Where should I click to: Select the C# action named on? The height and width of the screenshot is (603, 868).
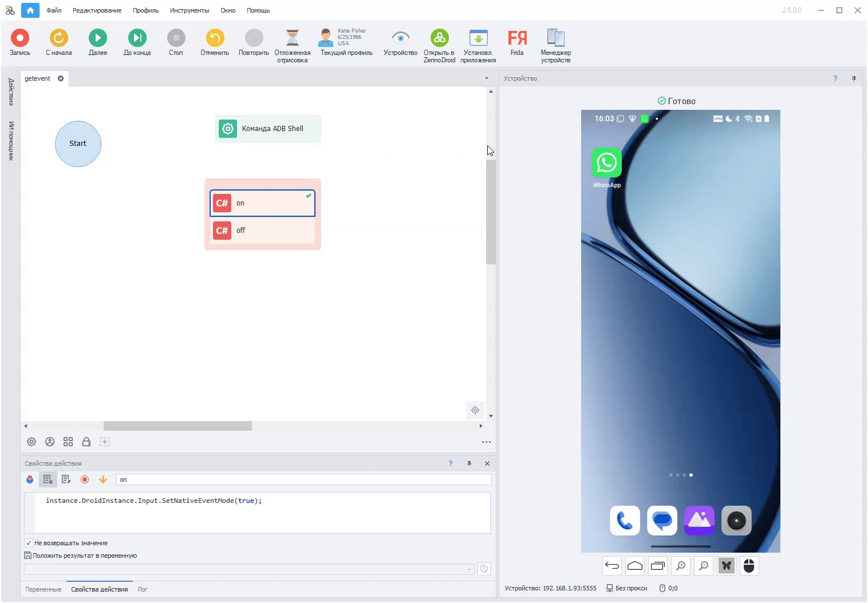point(262,203)
